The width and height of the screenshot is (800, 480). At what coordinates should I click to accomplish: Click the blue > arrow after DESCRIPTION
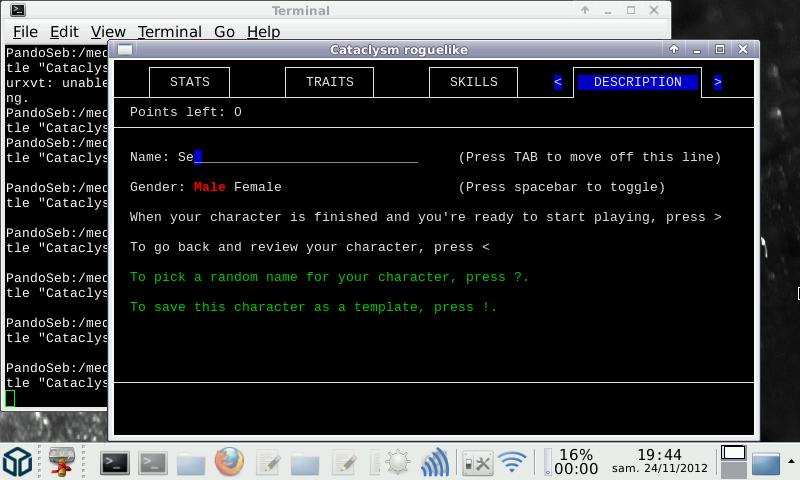pos(718,82)
